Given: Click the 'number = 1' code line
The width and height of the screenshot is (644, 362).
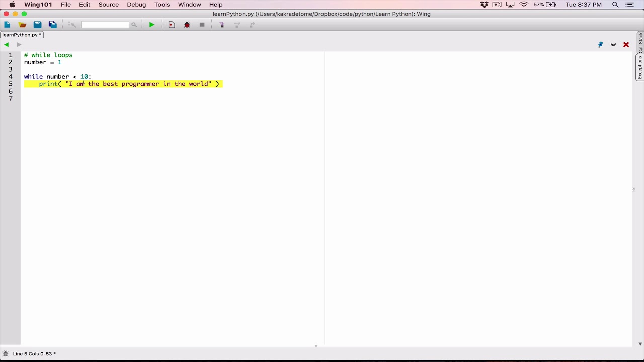Looking at the screenshot, I should pyautogui.click(x=43, y=62).
